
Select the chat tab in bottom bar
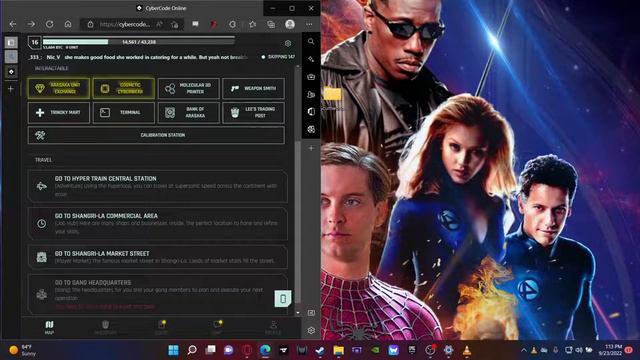[x=217, y=327]
